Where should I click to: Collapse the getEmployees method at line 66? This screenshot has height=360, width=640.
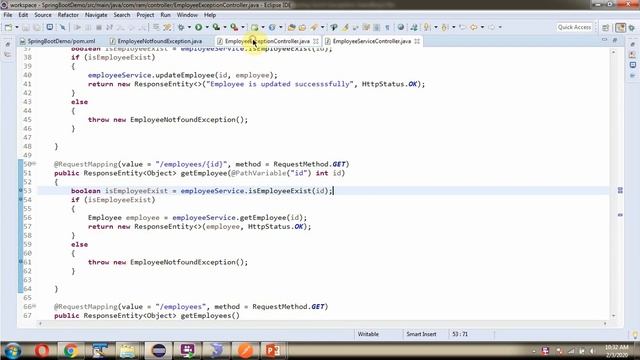[34, 306]
